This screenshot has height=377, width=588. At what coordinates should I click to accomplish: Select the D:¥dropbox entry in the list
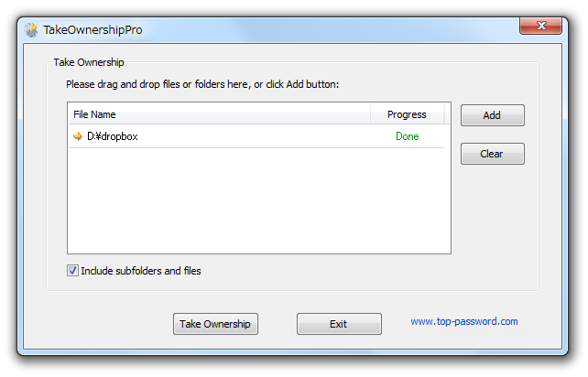click(256, 136)
